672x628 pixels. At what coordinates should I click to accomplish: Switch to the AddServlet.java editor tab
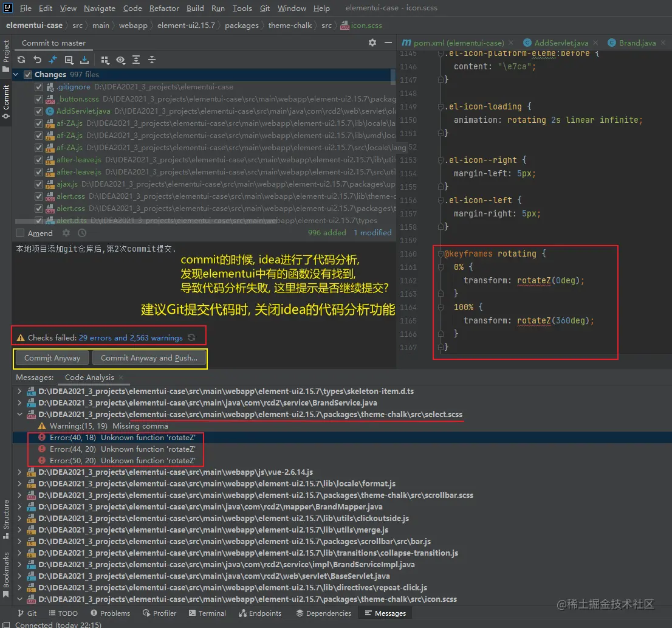pos(561,43)
